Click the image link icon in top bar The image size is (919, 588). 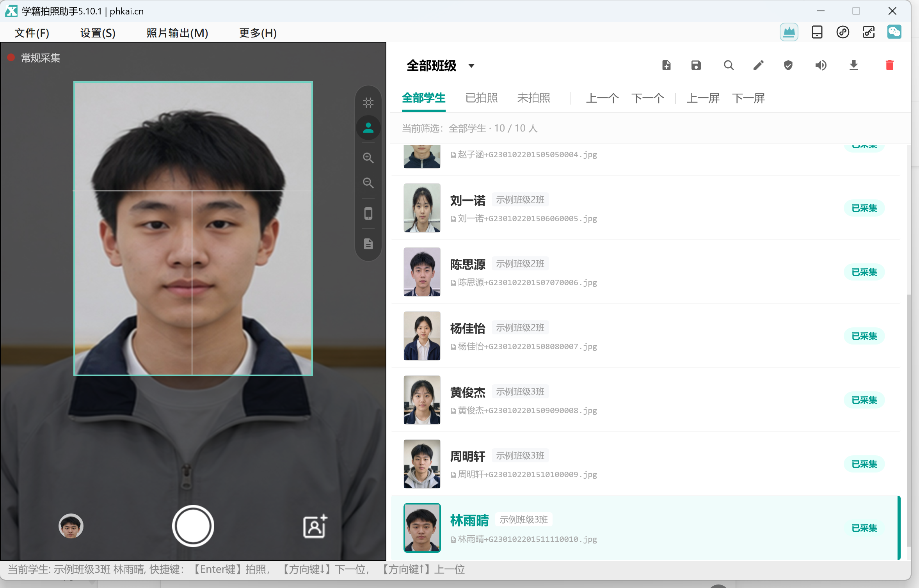[868, 32]
